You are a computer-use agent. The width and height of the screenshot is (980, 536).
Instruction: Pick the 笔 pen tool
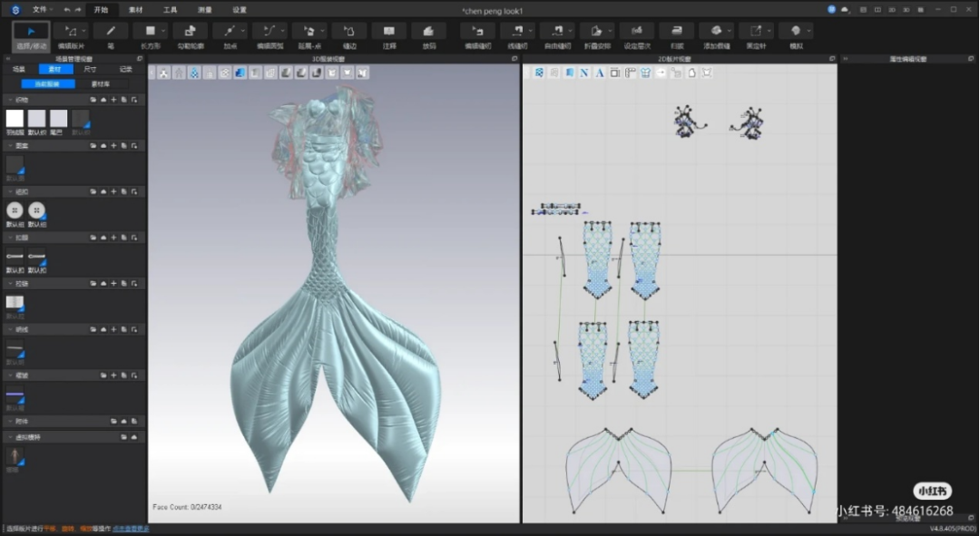pyautogui.click(x=111, y=36)
